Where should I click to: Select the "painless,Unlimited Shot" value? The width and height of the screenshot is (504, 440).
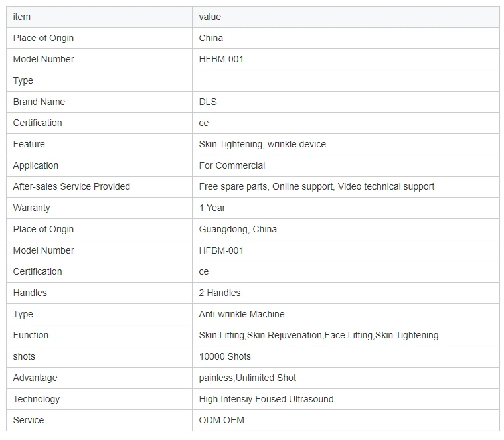(x=248, y=378)
